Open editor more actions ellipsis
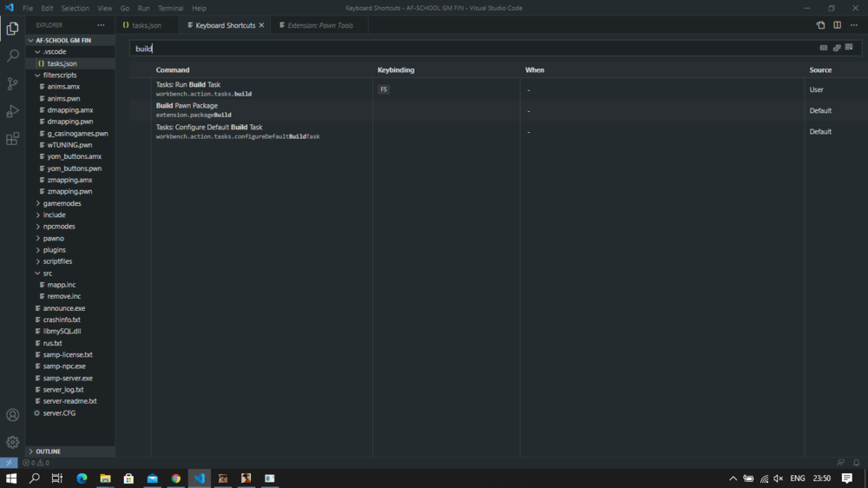The width and height of the screenshot is (868, 488). (854, 25)
